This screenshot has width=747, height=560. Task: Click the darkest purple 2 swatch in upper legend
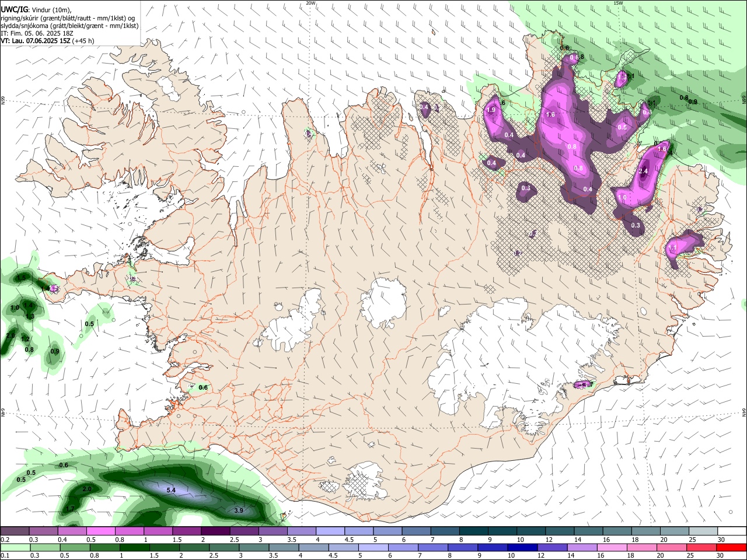click(x=215, y=531)
